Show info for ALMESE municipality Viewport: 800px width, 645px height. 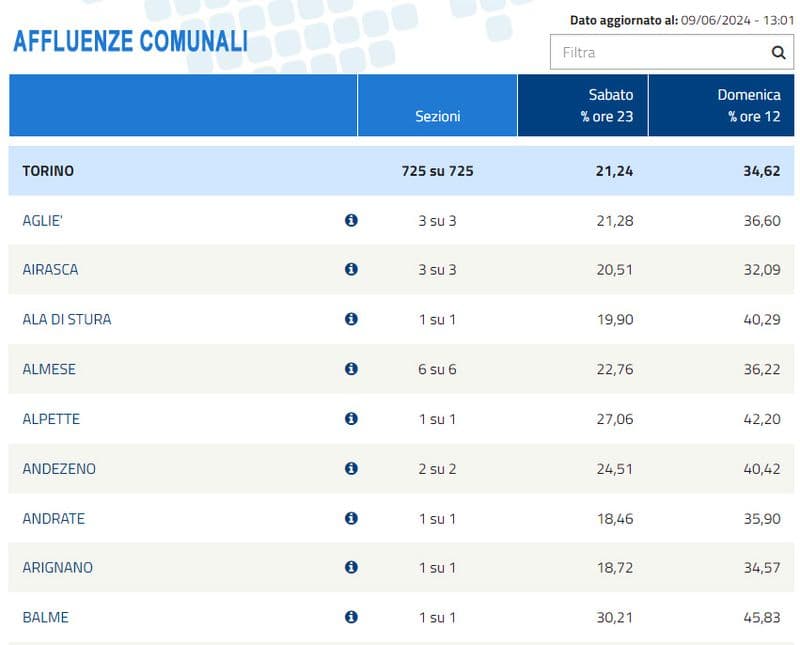point(351,369)
